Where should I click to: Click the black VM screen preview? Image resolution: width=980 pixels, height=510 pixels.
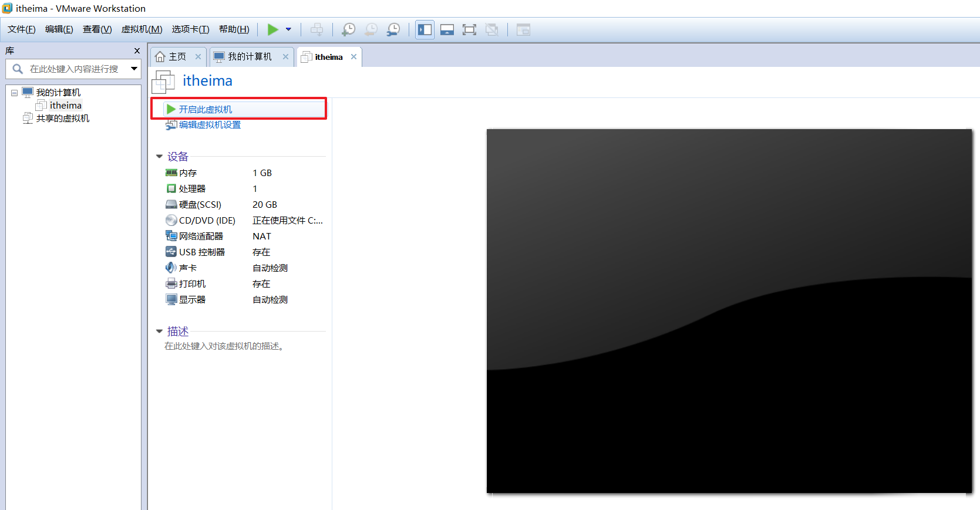click(x=729, y=311)
